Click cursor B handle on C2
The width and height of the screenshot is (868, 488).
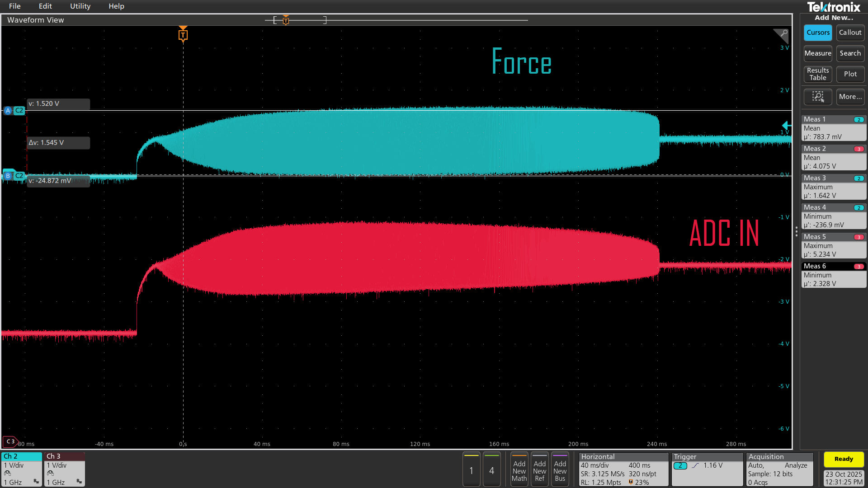pyautogui.click(x=14, y=176)
